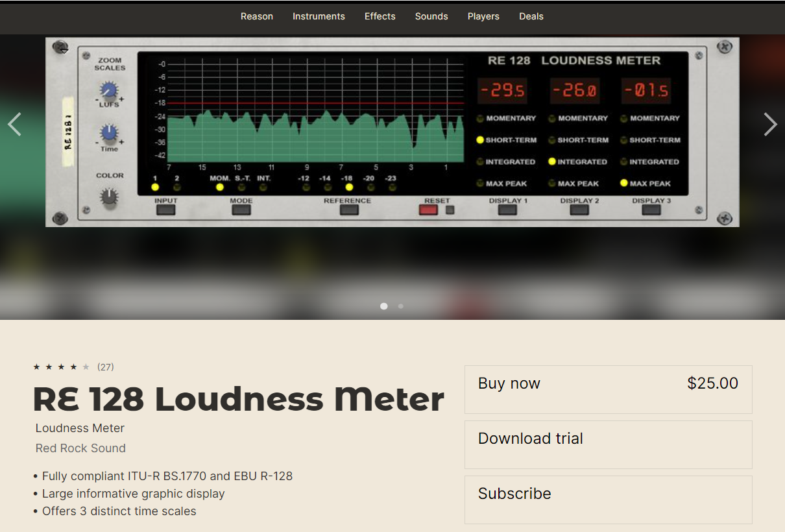Click the -26.0 loudness readout
Screen dimensions: 785x532
575,91
